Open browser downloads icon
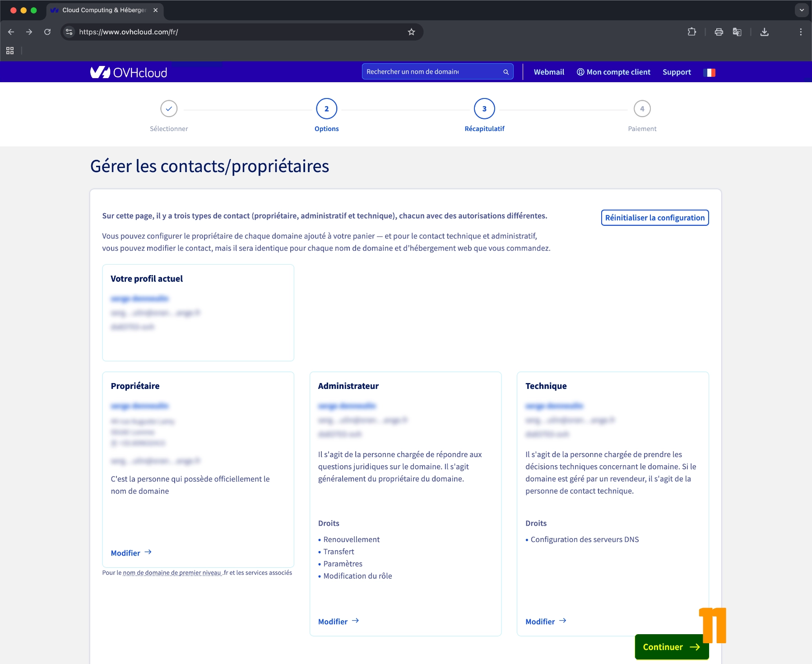812x664 pixels. pyautogui.click(x=764, y=32)
